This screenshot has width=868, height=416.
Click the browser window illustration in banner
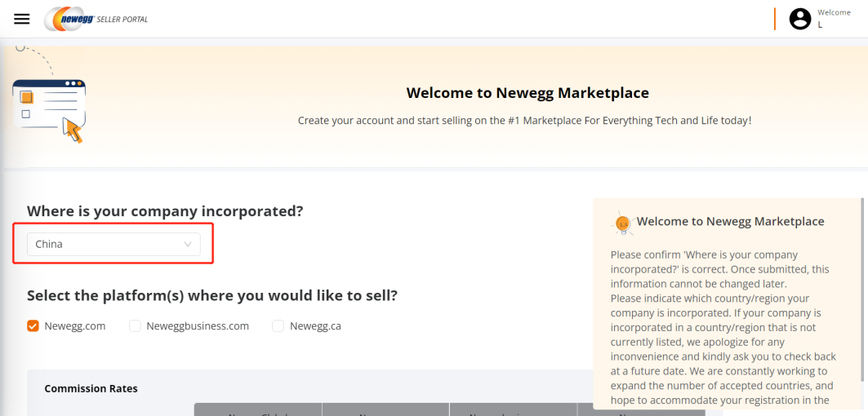[49, 102]
